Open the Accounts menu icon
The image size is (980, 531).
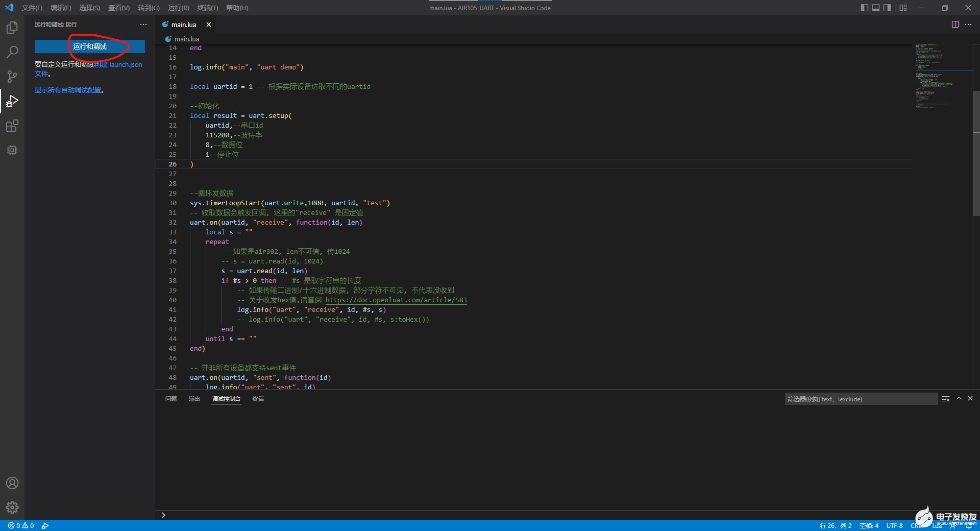(x=12, y=483)
